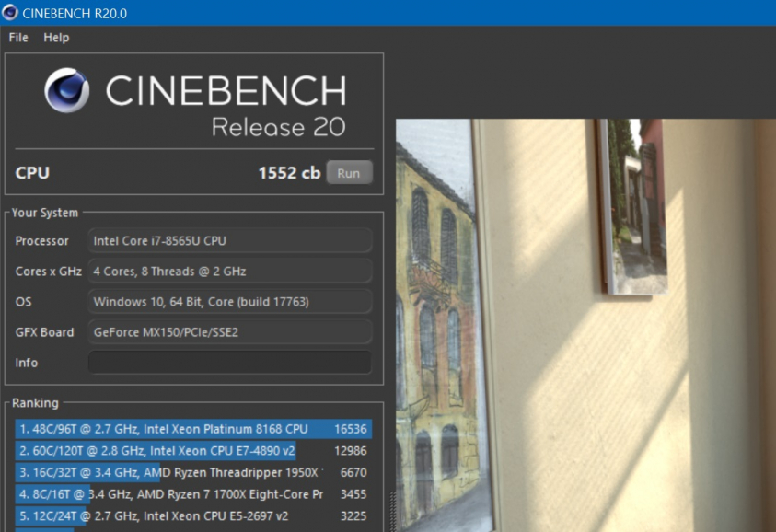Click the large Cinebench Release 20 logo
Screen dimensions: 776x532
coord(193,101)
